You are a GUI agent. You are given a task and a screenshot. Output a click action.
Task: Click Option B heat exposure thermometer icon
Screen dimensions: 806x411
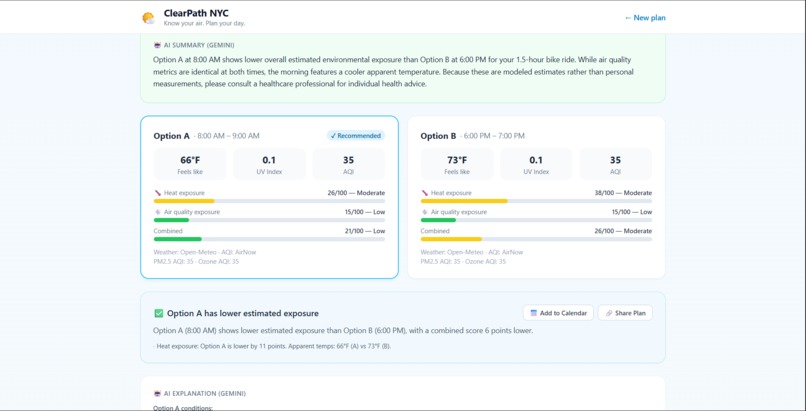[x=425, y=193]
